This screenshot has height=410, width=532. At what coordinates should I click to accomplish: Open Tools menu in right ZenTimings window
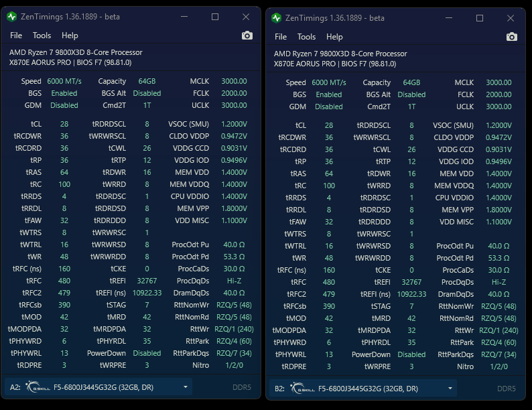306,37
